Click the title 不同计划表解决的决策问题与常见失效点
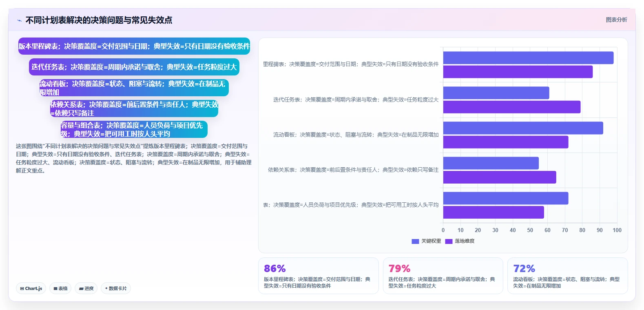The image size is (644, 310). pyautogui.click(x=99, y=20)
